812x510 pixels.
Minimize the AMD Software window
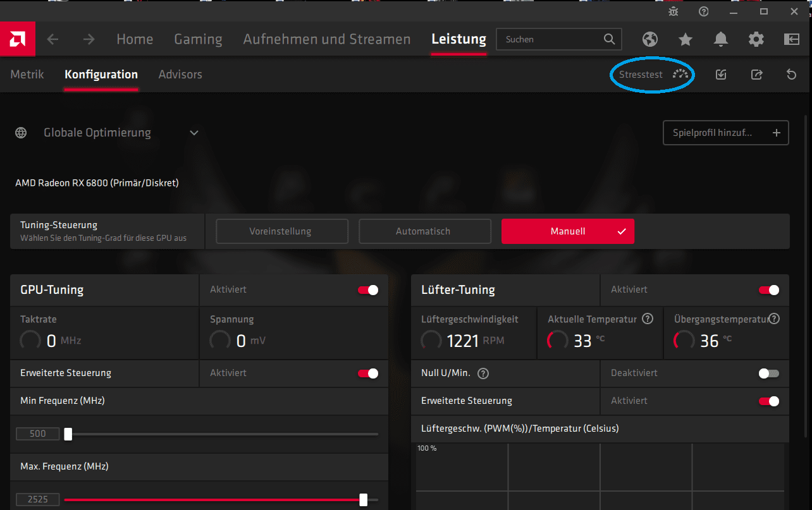click(x=734, y=11)
